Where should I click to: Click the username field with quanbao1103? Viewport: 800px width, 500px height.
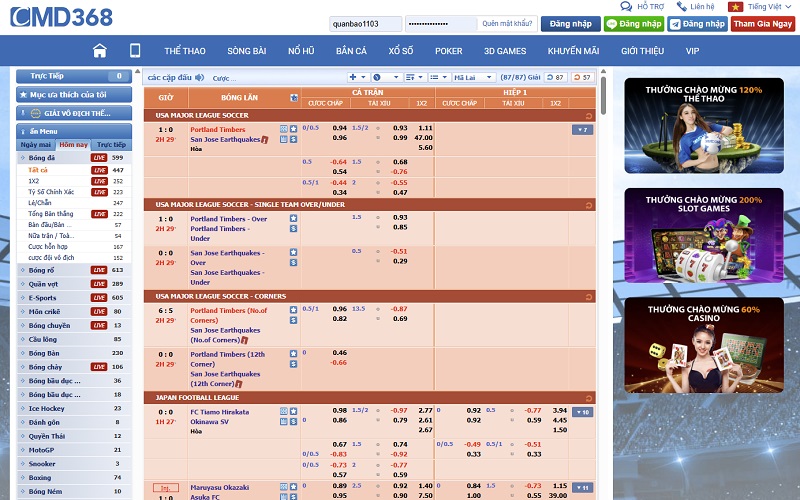click(366, 24)
